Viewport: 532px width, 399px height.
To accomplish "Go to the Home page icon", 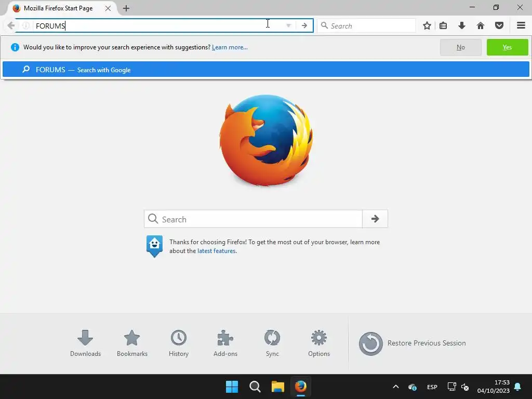I will pyautogui.click(x=481, y=25).
